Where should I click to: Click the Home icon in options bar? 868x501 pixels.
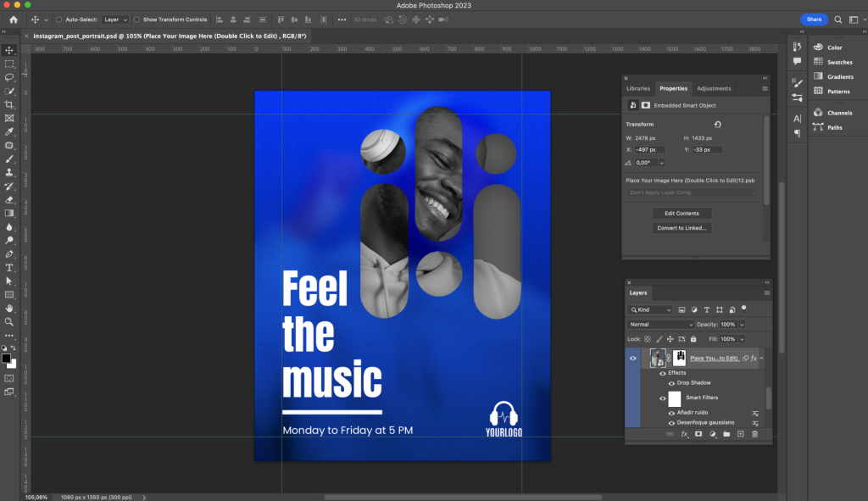coord(13,19)
